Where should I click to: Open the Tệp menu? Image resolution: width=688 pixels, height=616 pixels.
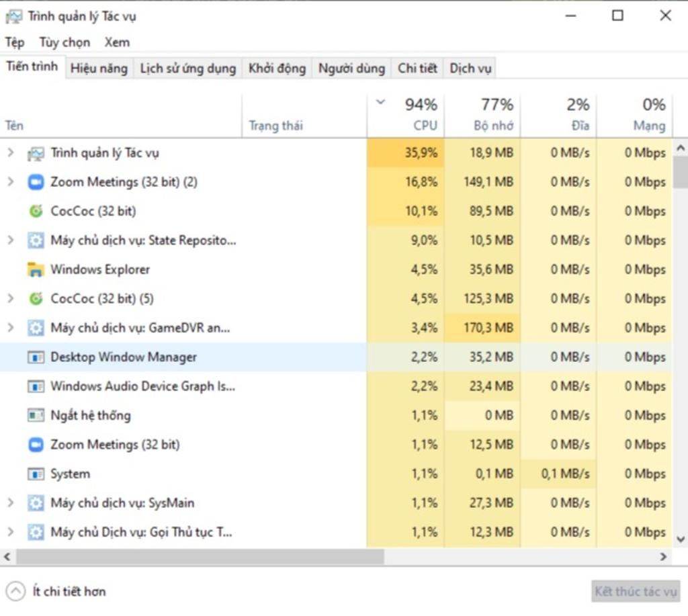(x=15, y=42)
